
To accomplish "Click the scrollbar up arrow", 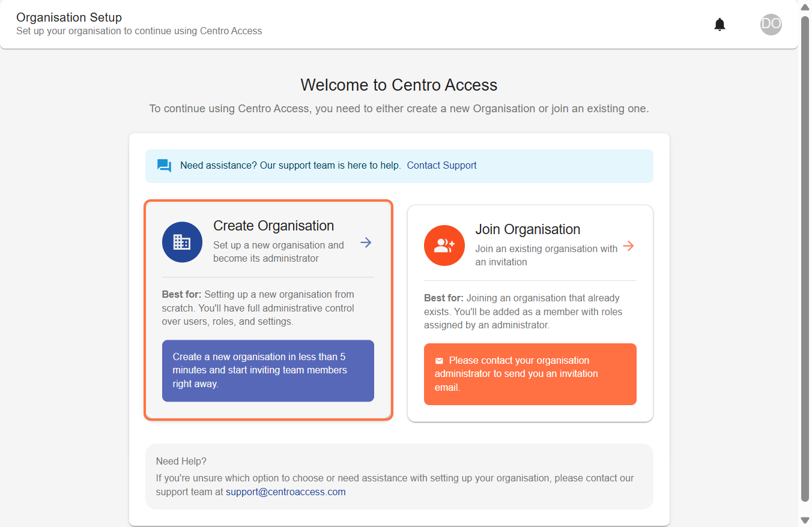I will pos(805,7).
